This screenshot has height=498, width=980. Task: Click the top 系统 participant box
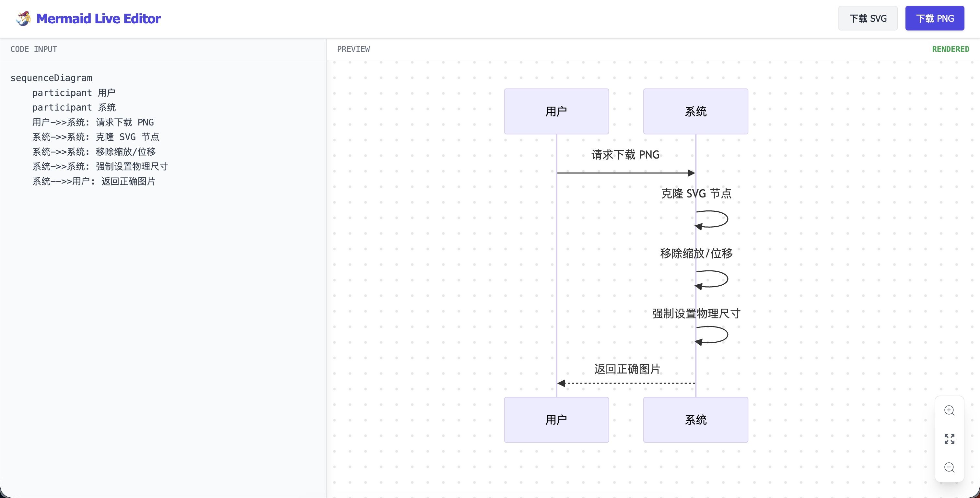(x=695, y=111)
